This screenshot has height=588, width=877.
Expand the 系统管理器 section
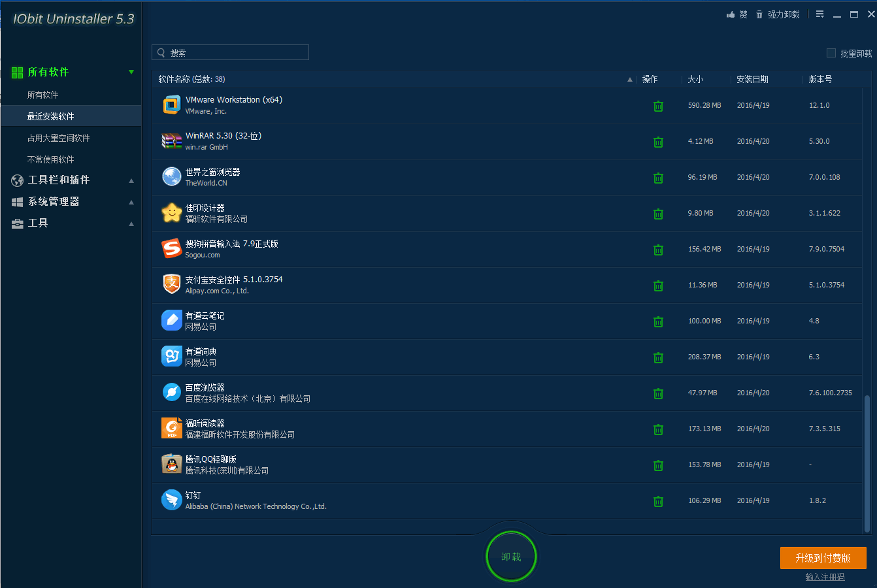pos(131,202)
